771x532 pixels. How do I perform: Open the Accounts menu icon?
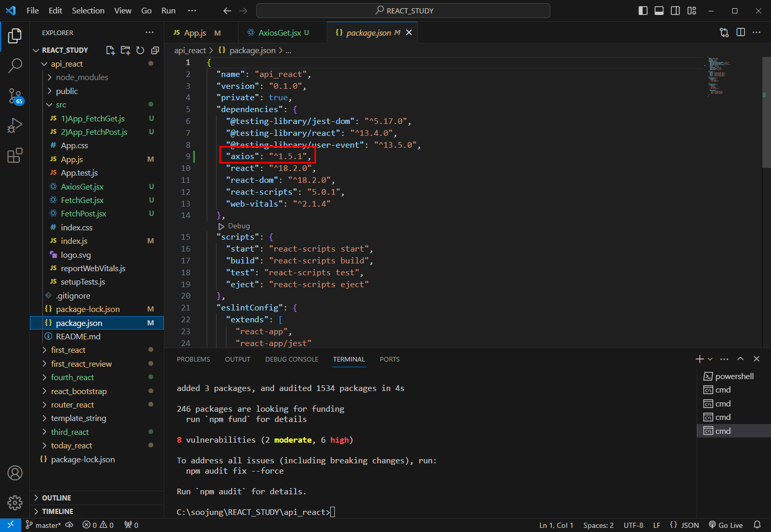coord(15,473)
